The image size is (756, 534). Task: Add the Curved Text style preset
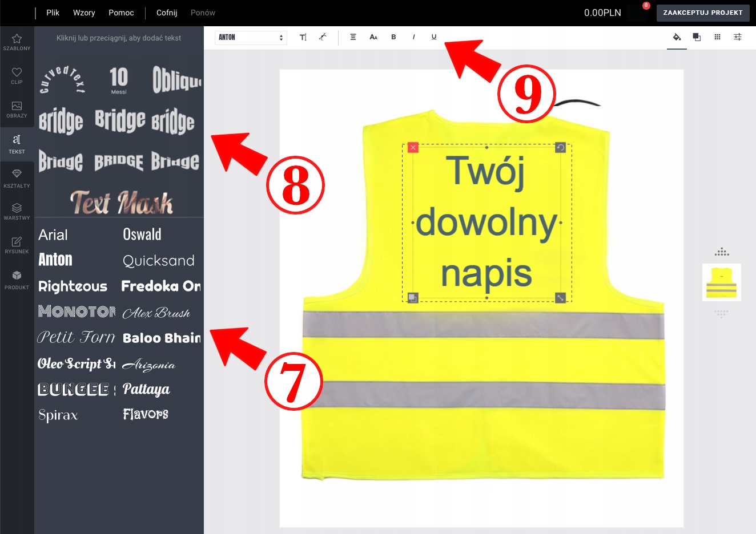click(62, 80)
